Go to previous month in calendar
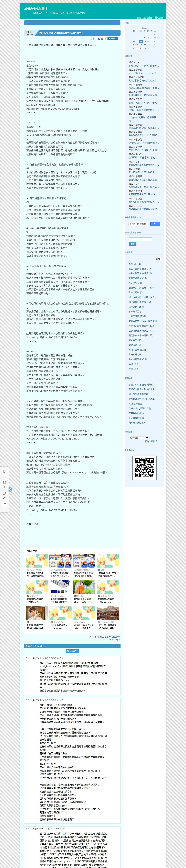Image resolution: width=186 pixels, height=868 pixels. coord(134,28)
